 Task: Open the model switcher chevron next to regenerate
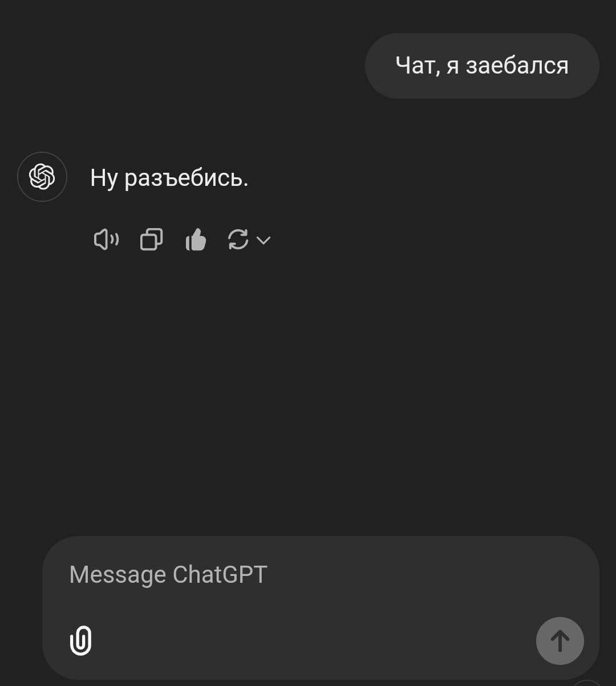pyautogui.click(x=264, y=240)
